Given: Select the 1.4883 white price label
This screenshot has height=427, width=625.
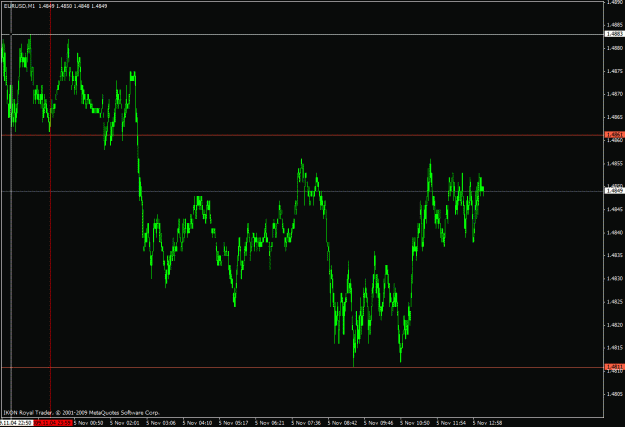Looking at the screenshot, I should [x=615, y=34].
